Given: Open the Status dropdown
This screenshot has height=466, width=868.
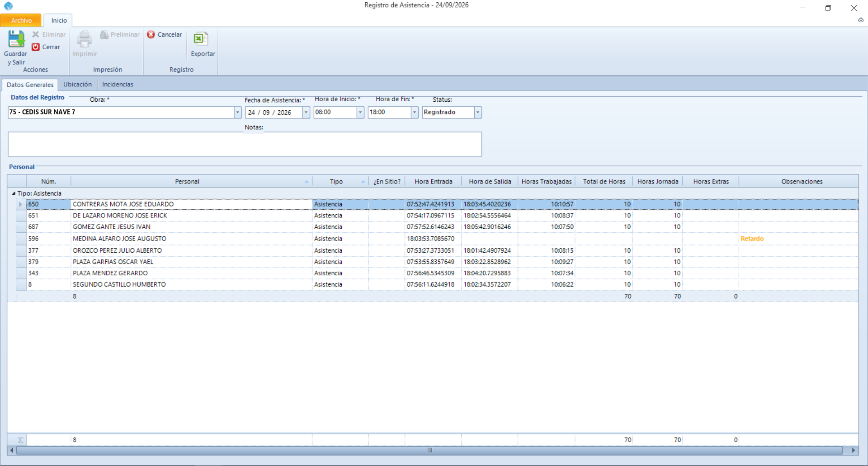Looking at the screenshot, I should tap(478, 112).
